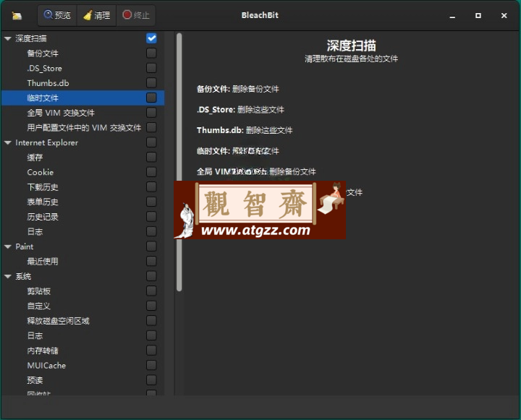
Task: Select the Cookie tree row
Action: pos(82,172)
